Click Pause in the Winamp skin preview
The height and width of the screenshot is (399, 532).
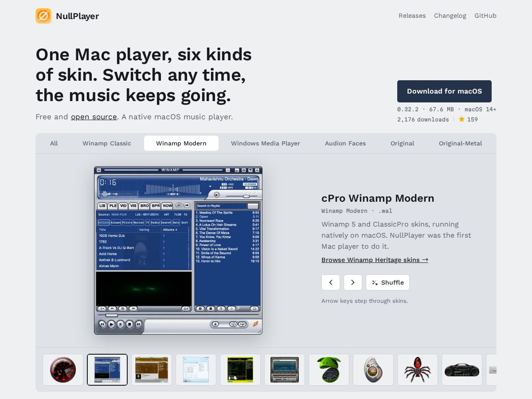click(x=121, y=325)
